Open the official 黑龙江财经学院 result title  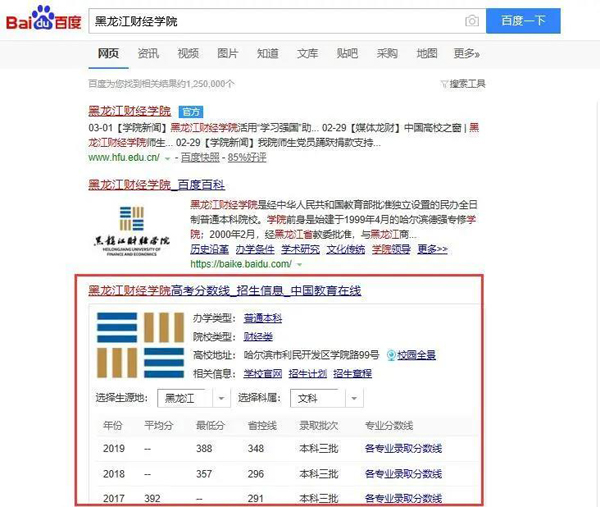click(x=129, y=111)
